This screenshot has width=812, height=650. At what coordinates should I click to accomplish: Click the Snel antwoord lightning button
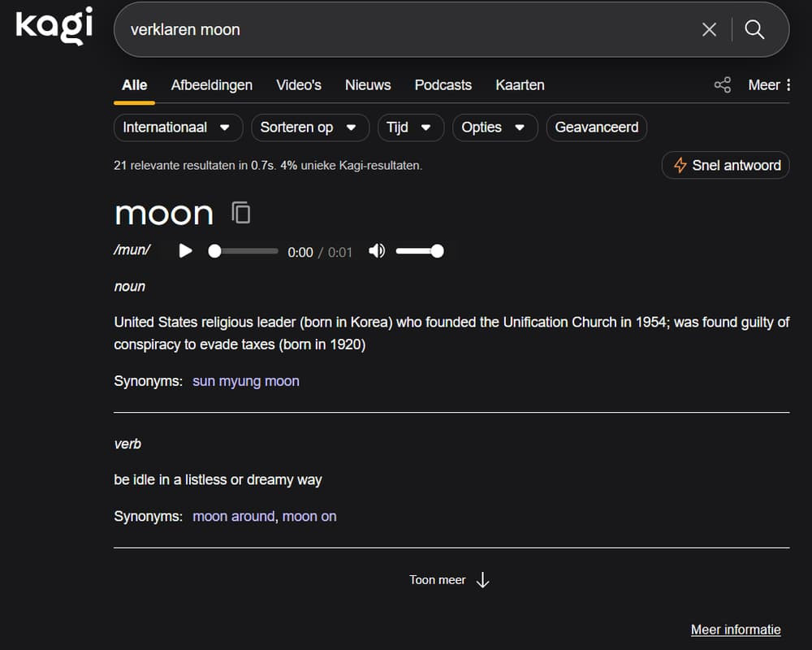point(726,166)
